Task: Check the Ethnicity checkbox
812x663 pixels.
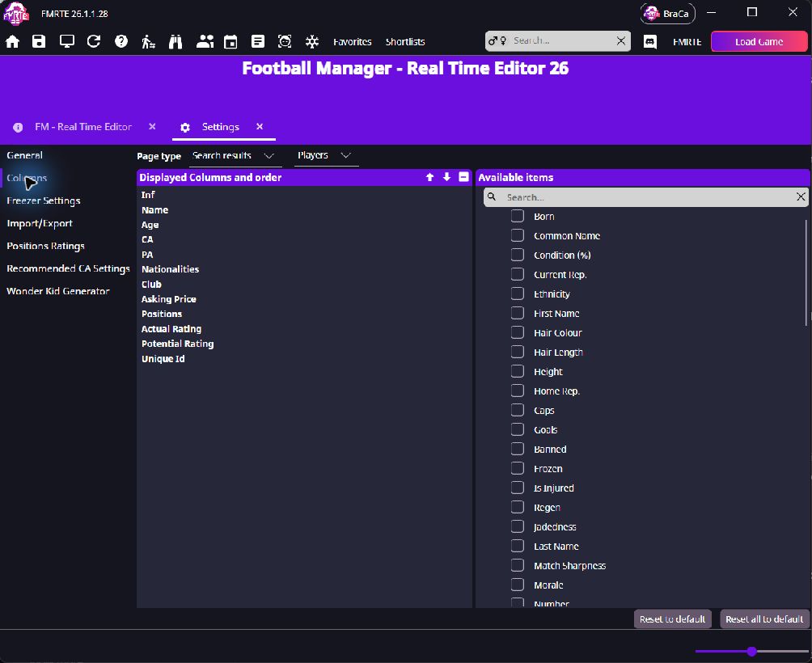Action: click(x=518, y=293)
